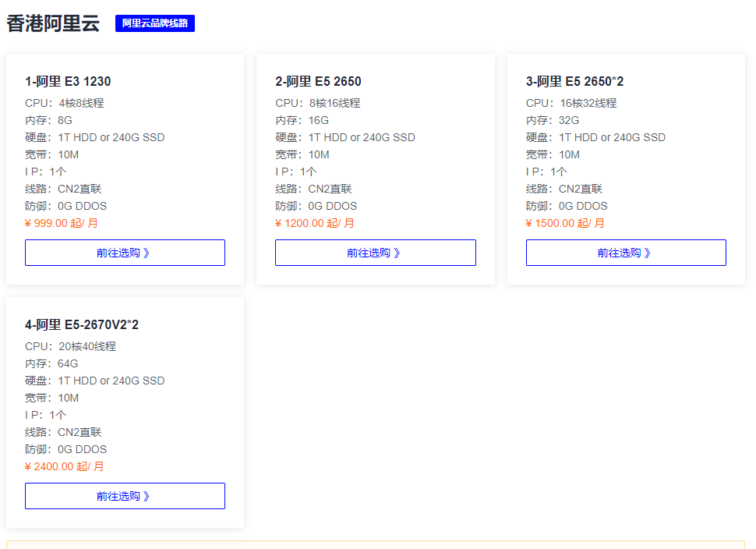756x549 pixels.
Task: Click the title 1-阿里 E3 1230
Action: coord(68,81)
